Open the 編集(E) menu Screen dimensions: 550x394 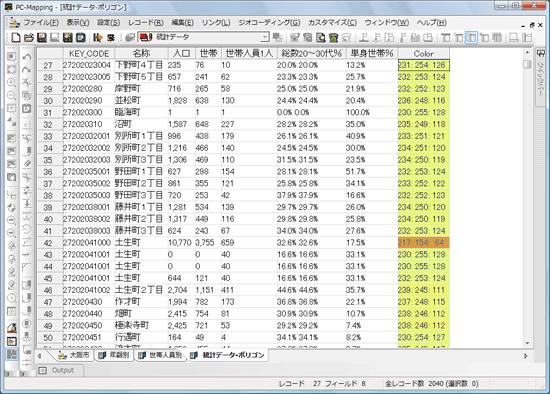tap(182, 23)
